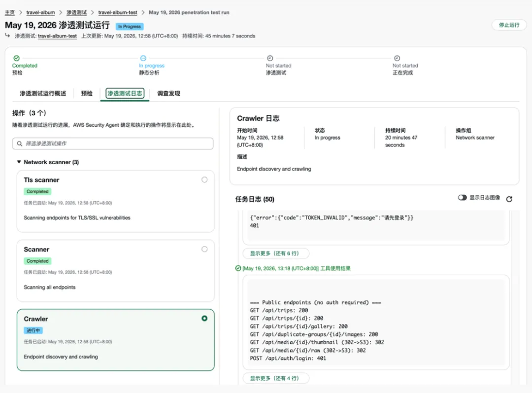Image resolution: width=532 pixels, height=393 pixels.
Task: Click Completed badge on Tls scanner card
Action: click(37, 192)
